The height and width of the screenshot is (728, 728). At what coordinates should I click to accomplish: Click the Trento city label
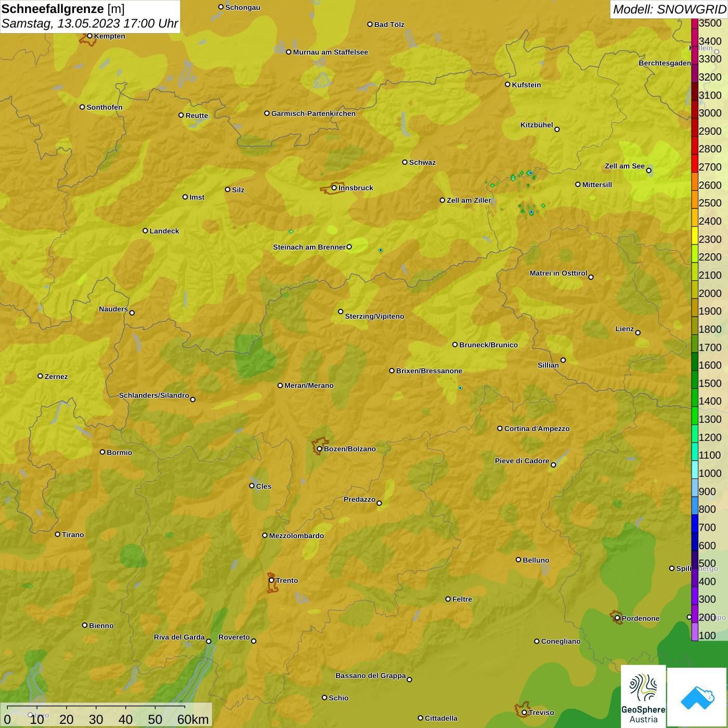[x=287, y=580]
